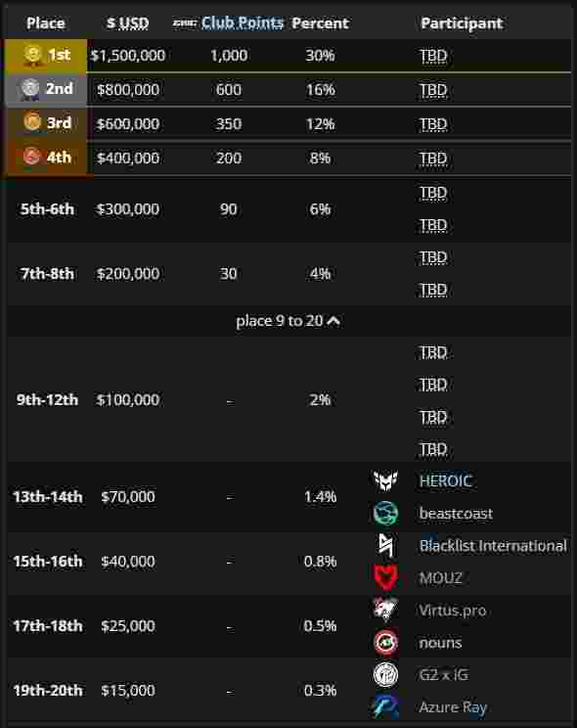Click the TBD participant for 1st place
Viewport: 577px width, 728px height.
coord(433,56)
